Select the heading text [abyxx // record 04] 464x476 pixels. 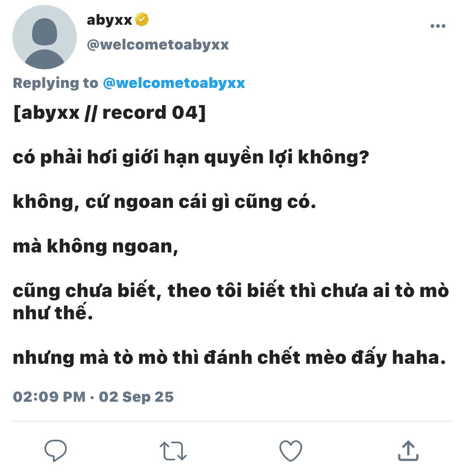(109, 113)
